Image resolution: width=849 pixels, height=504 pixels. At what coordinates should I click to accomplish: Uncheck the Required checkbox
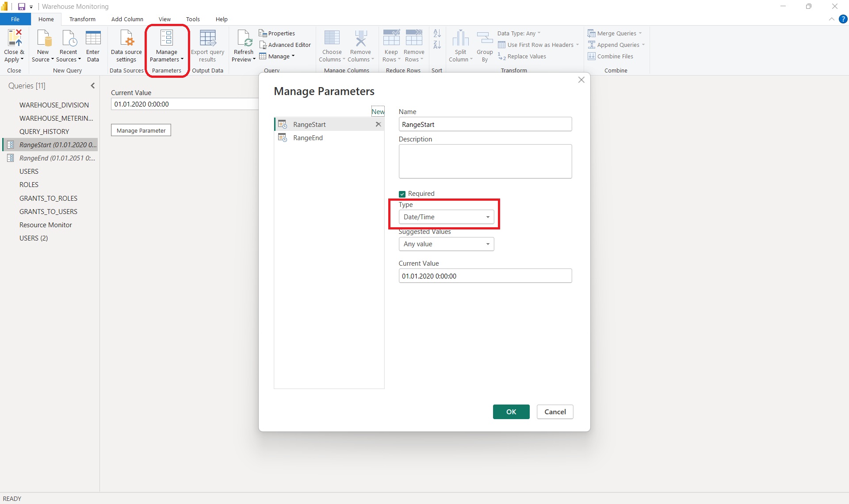click(402, 194)
